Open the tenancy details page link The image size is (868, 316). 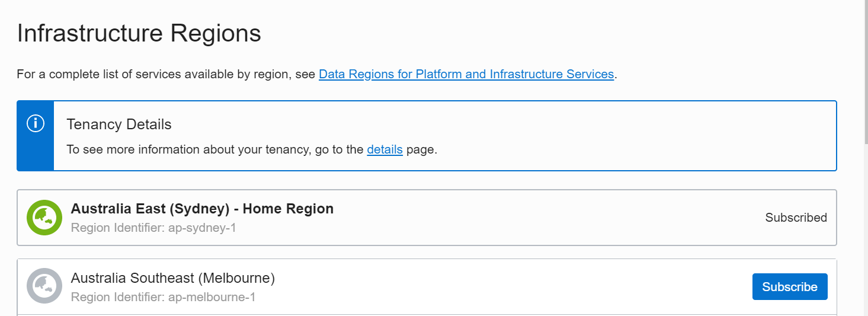point(385,149)
